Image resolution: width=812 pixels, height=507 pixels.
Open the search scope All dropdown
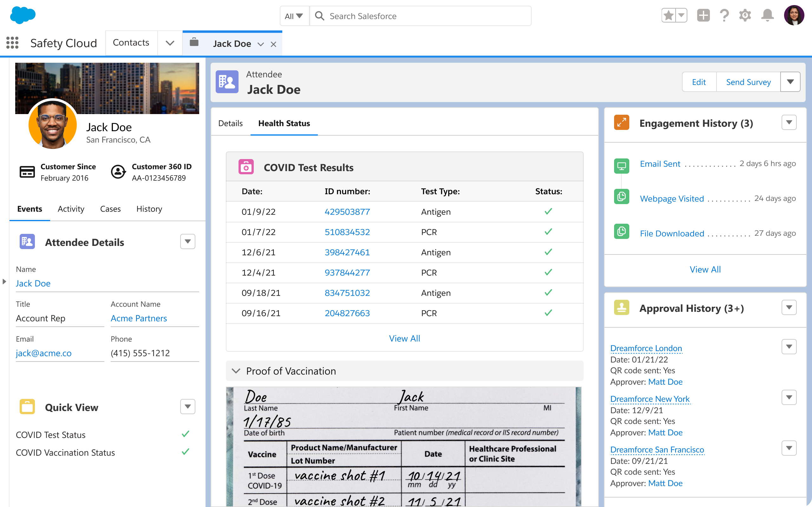294,16
